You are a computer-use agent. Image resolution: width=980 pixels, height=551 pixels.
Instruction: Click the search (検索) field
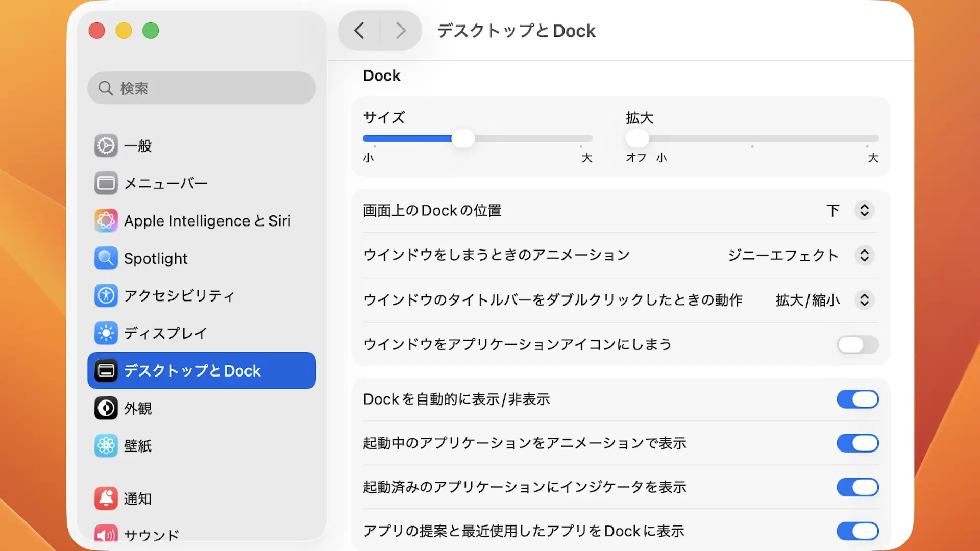(x=202, y=88)
